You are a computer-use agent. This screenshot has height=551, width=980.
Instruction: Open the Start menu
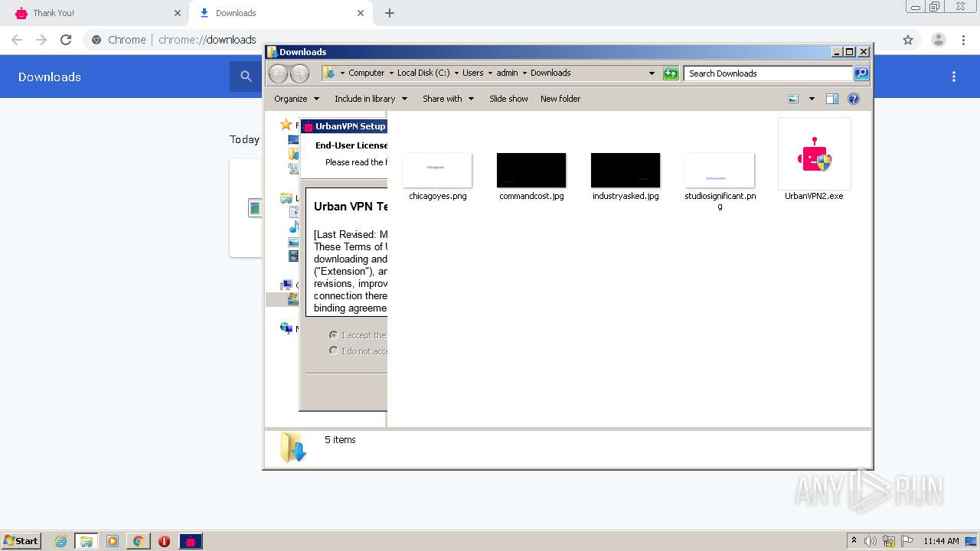tap(21, 540)
